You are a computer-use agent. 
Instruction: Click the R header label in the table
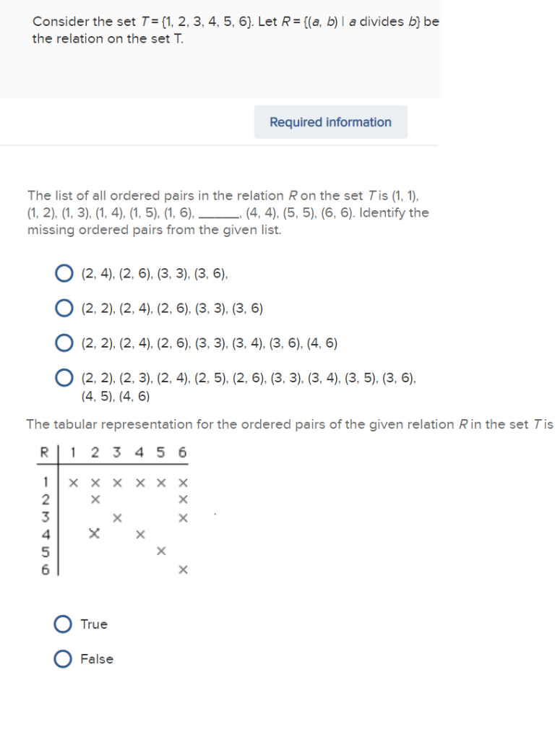[x=43, y=453]
